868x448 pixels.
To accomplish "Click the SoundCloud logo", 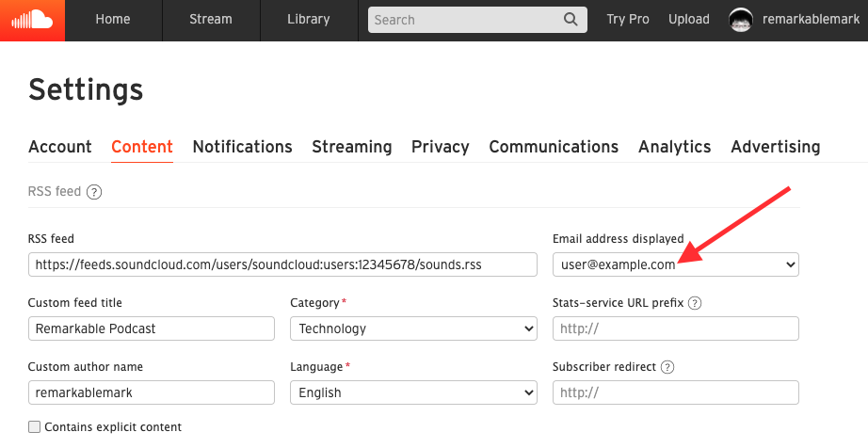I will [x=32, y=20].
